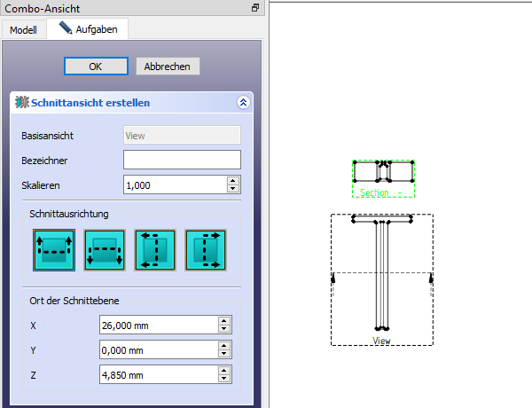Undock the Combo-Ansicht panel via float icon

tap(255, 7)
